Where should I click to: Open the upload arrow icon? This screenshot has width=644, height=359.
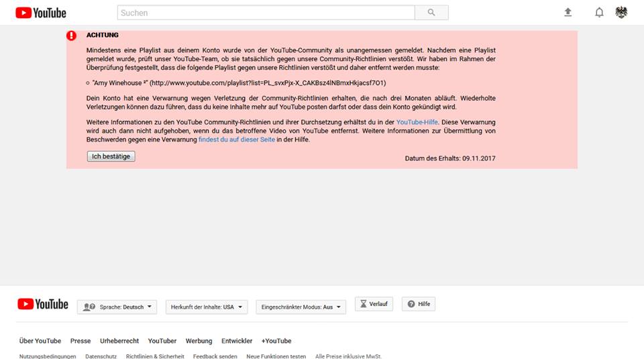pyautogui.click(x=568, y=12)
